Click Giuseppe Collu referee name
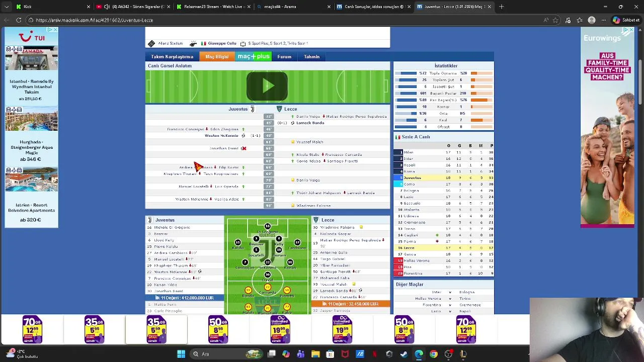This screenshot has height=362, width=644. click(222, 44)
